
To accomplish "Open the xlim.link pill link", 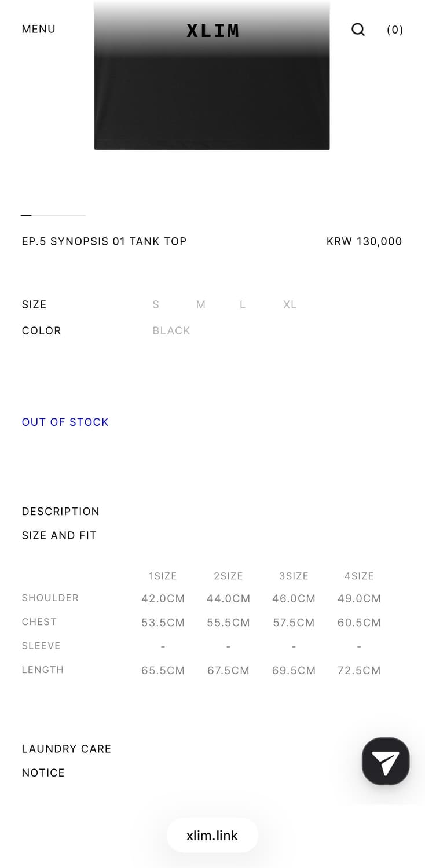I will pyautogui.click(x=212, y=836).
